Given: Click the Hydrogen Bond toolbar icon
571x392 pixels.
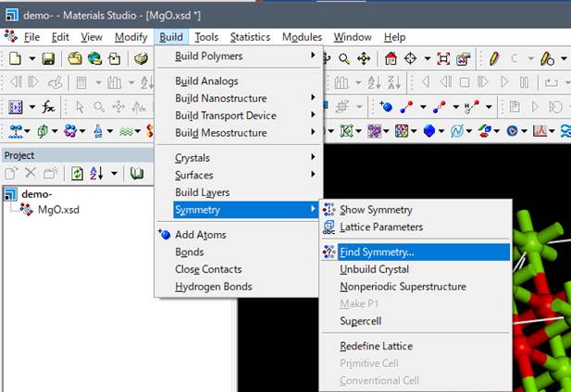Looking at the screenshot, I should (472, 106).
